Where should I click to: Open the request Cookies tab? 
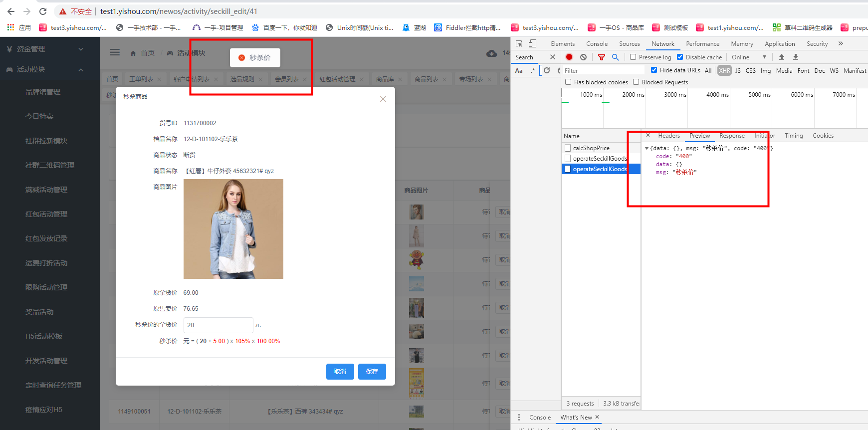823,136
